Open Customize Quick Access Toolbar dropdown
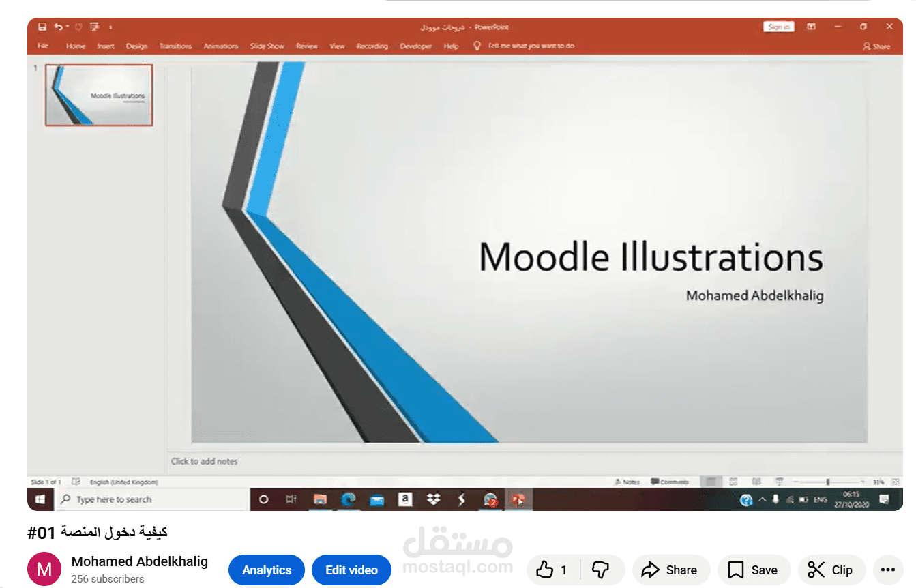The height and width of the screenshot is (588, 916). pos(110,27)
